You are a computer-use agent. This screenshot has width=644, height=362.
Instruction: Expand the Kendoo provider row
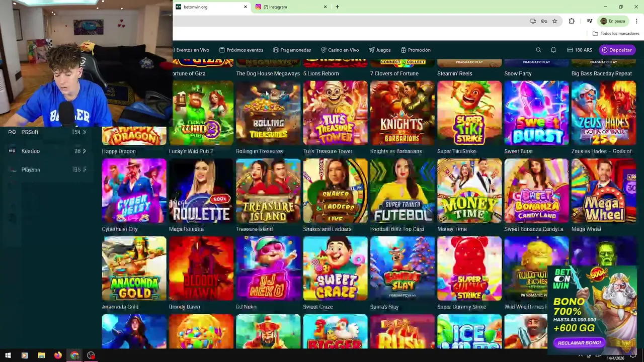click(x=48, y=151)
